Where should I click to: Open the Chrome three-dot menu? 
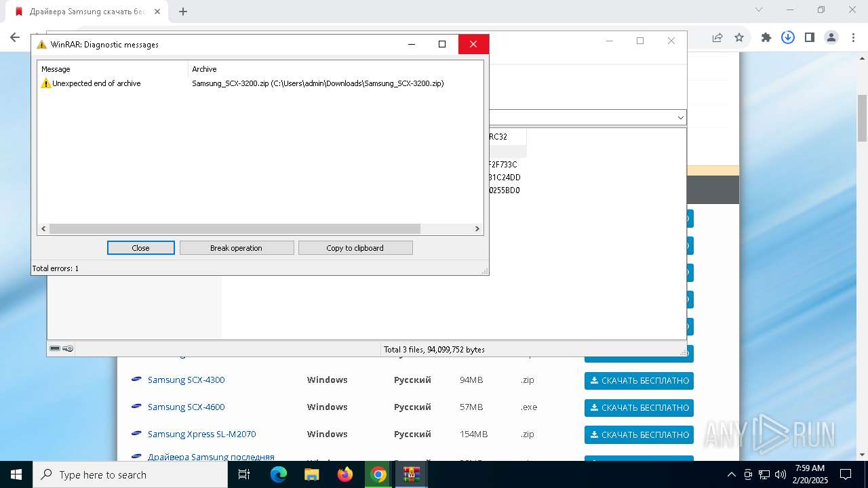coord(852,38)
